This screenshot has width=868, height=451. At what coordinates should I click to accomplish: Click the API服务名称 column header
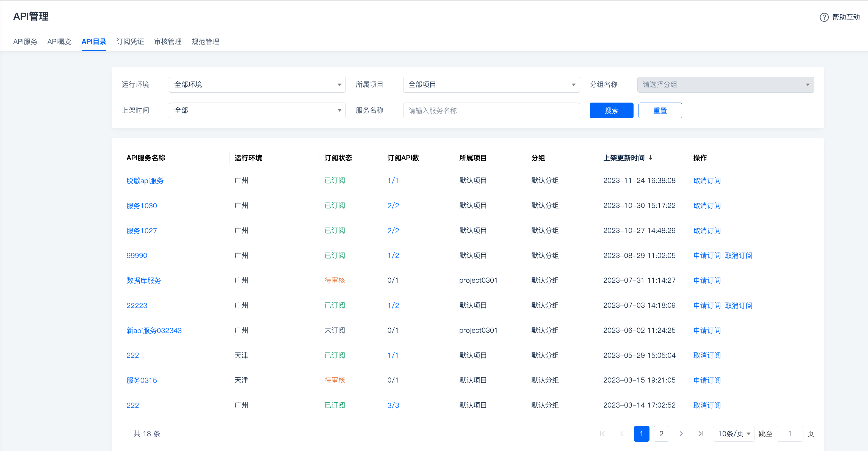tap(146, 158)
